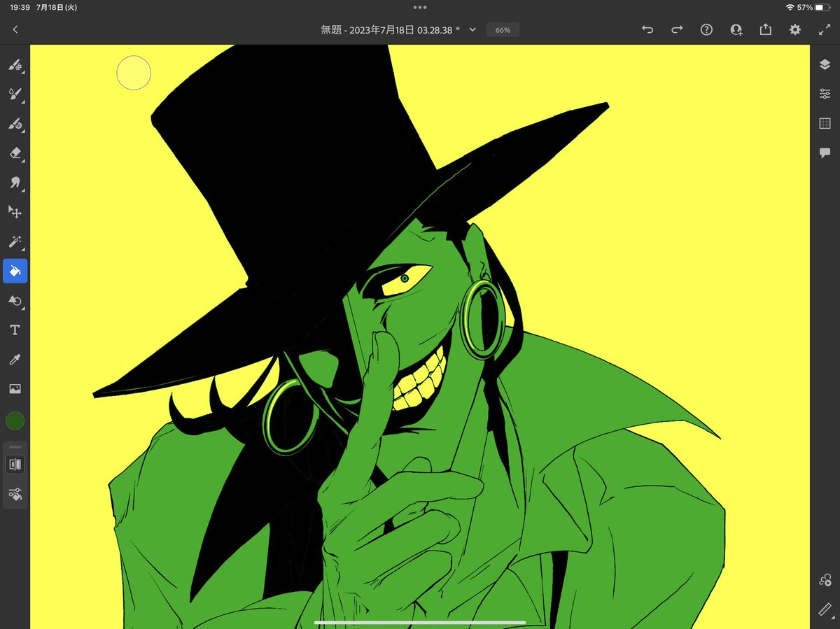Screen dimensions: 840x629
Task: Invite collaborators to the document
Action: 736,29
